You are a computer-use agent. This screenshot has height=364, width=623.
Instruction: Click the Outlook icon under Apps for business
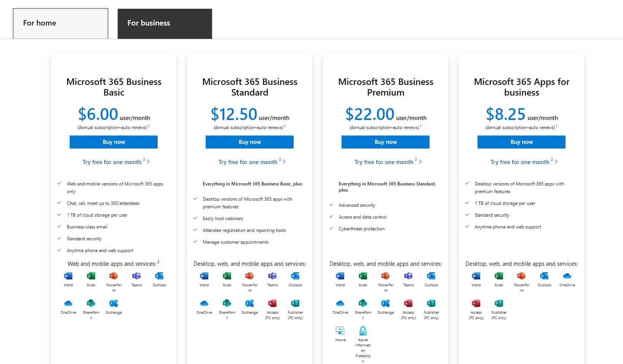click(x=545, y=276)
